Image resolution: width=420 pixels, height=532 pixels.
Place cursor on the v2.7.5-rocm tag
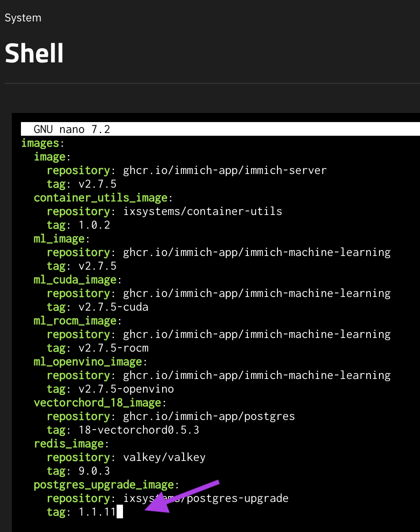(113, 348)
